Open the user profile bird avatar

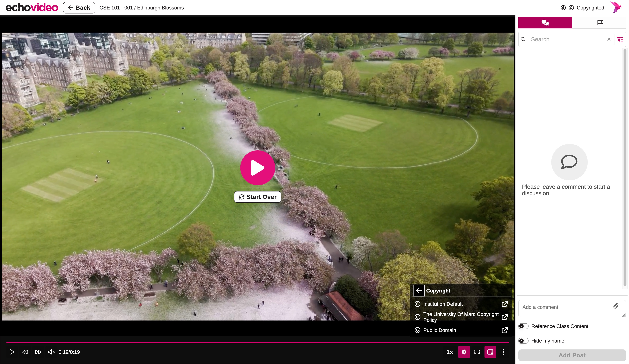616,7
